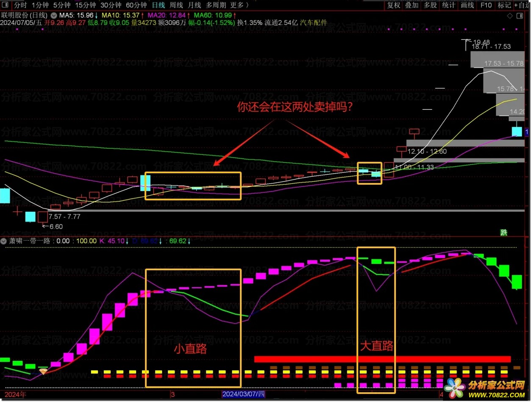The height and width of the screenshot is (402, 532).
Task: Open the 多周期 multi-period tab
Action: click(x=216, y=5)
